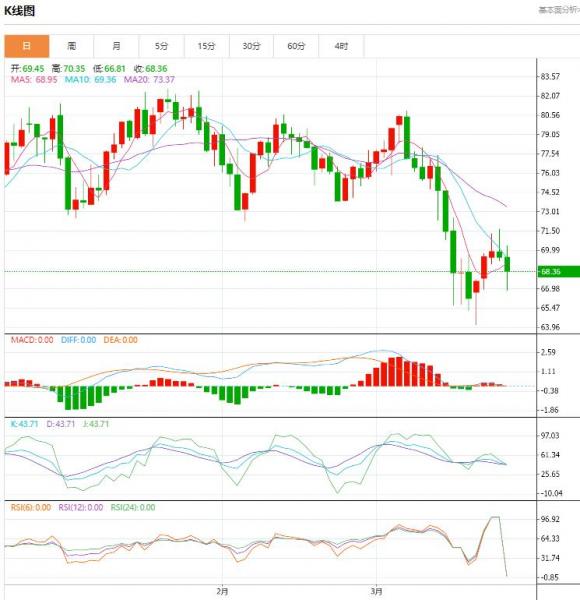Image resolution: width=580 pixels, height=600 pixels.
Task: Click the tallest red MACD histogram bar
Action: 399,371
